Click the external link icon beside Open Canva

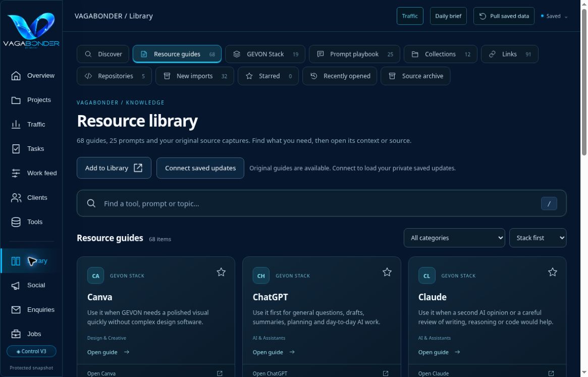pyautogui.click(x=220, y=373)
